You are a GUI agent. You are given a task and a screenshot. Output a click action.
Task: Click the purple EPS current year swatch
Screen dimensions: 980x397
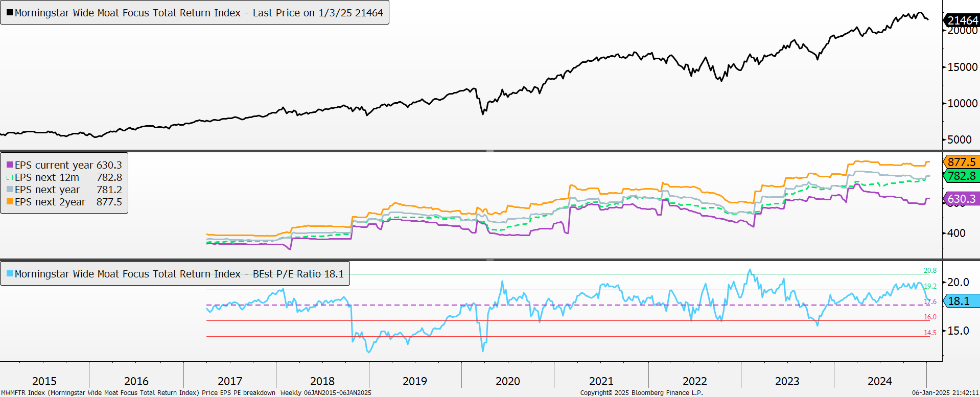point(10,165)
